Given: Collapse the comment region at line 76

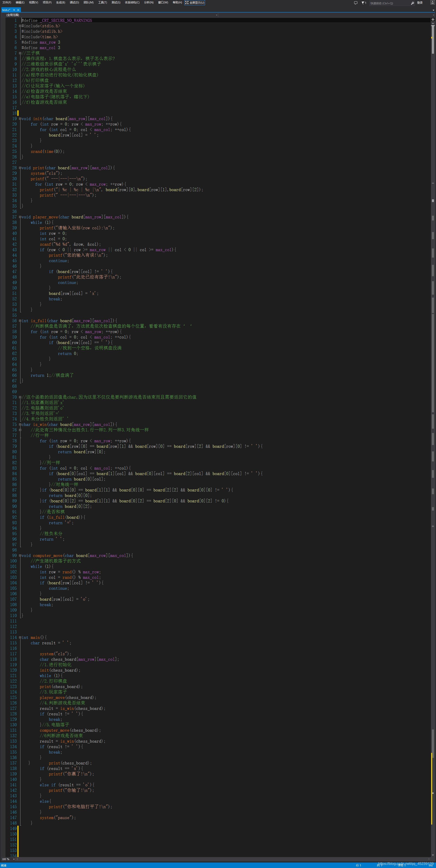Looking at the screenshot, I should (20, 430).
